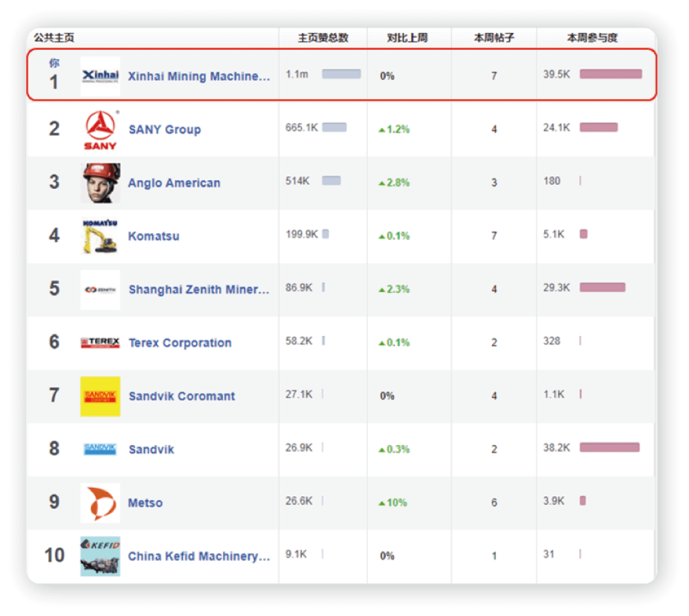Click Komatsu's 5.1K engagement value
The width and height of the screenshot is (689, 616).
(x=554, y=234)
